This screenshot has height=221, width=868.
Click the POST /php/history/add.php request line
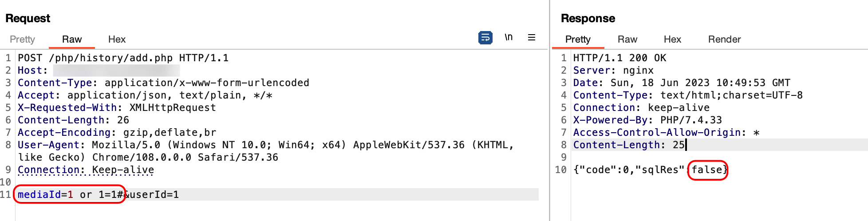[x=123, y=58]
